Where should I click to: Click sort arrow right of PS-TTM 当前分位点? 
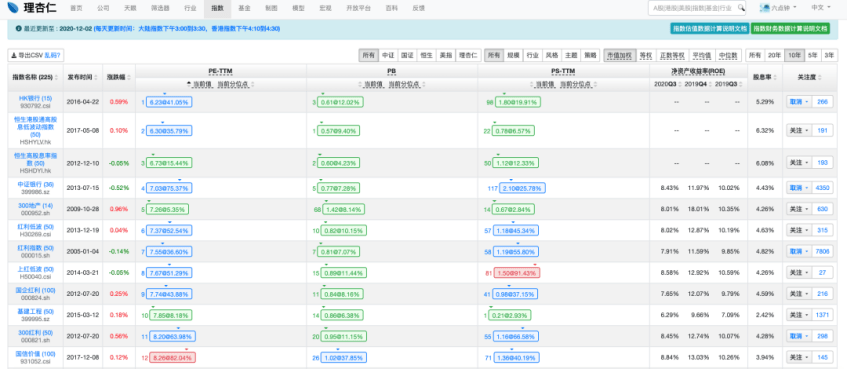coord(594,84)
